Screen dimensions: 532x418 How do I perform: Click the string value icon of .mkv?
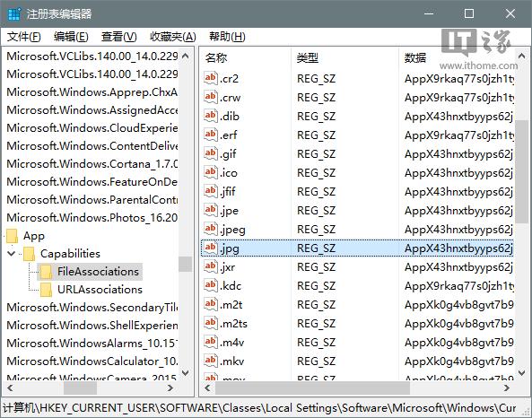[x=210, y=361]
